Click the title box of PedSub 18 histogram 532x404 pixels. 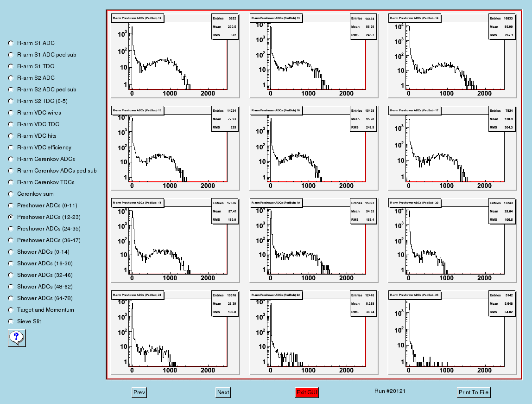pyautogui.click(x=138, y=203)
